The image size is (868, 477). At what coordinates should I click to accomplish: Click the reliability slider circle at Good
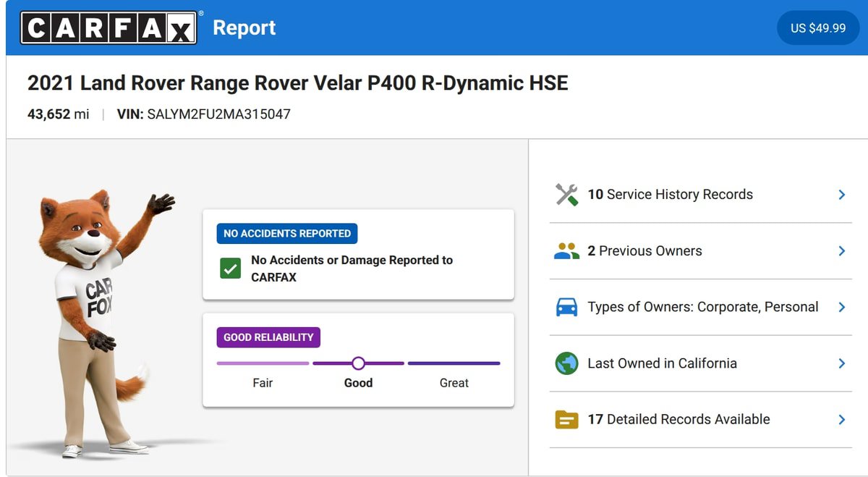coord(358,363)
